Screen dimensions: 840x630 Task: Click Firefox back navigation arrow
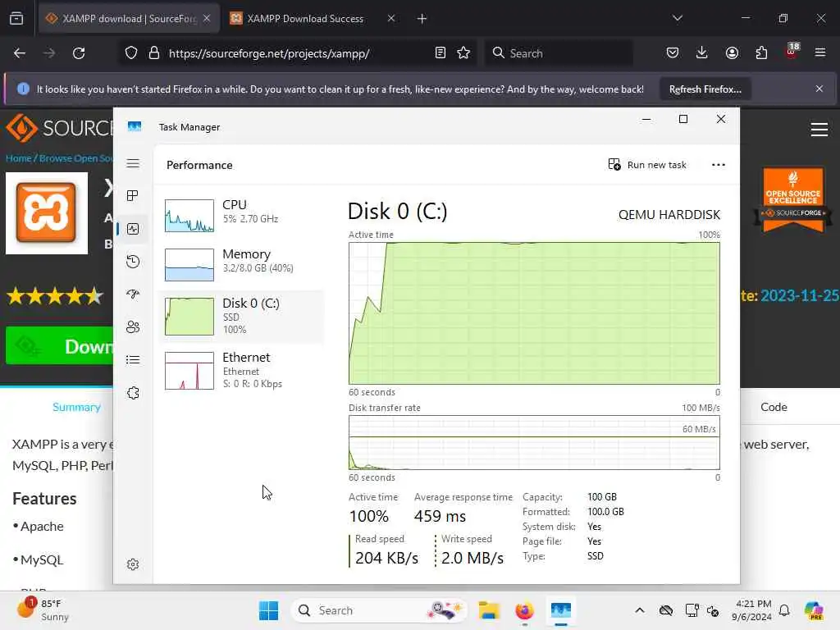click(20, 53)
